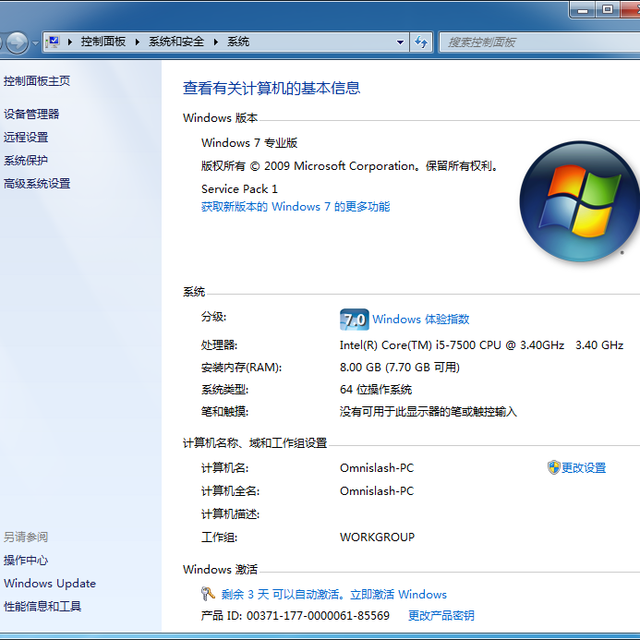
Task: Click the keys icon beside activation notice
Action: coord(208,593)
